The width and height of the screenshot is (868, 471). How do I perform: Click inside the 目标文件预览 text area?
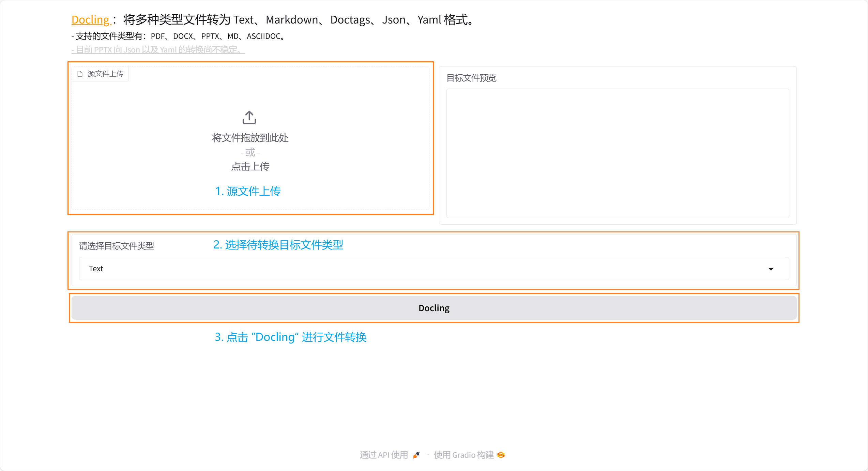[x=618, y=153]
